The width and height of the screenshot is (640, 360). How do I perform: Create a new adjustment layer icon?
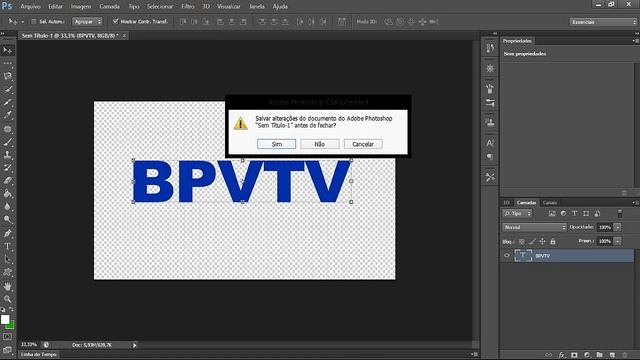coord(587,355)
